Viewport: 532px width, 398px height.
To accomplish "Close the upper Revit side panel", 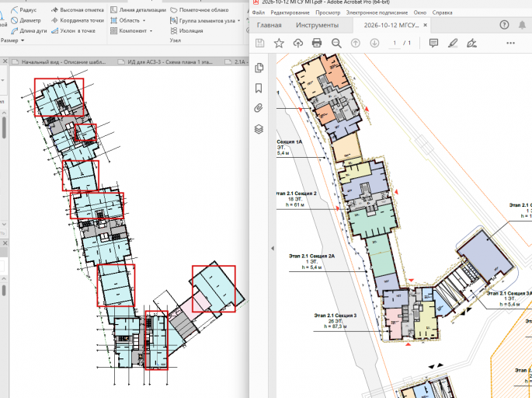I will coord(5,61).
